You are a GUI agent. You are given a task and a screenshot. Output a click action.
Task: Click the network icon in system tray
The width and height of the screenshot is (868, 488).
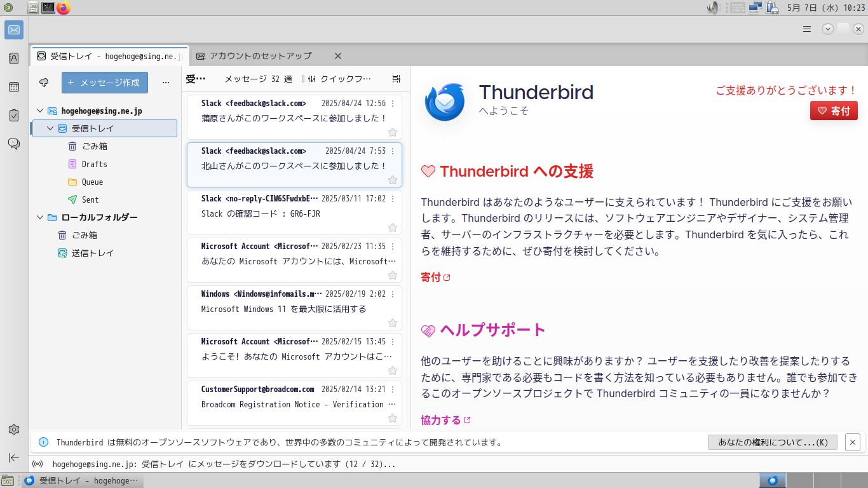point(756,8)
